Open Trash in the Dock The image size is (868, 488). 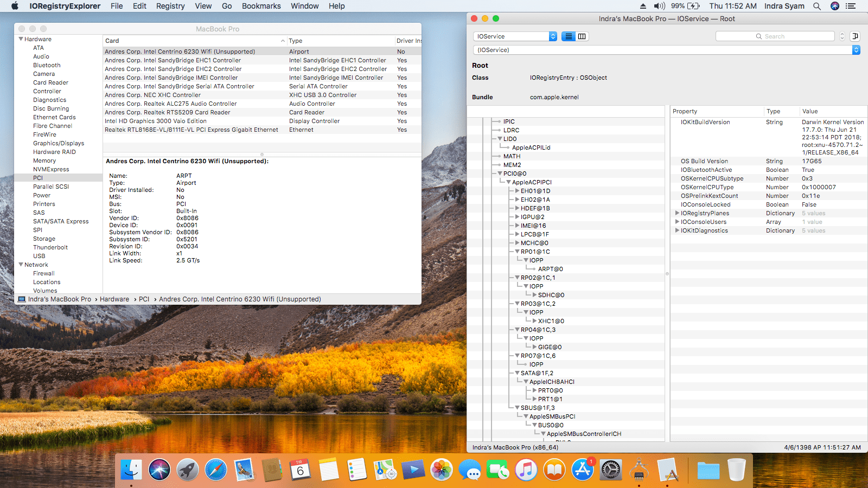tap(737, 470)
